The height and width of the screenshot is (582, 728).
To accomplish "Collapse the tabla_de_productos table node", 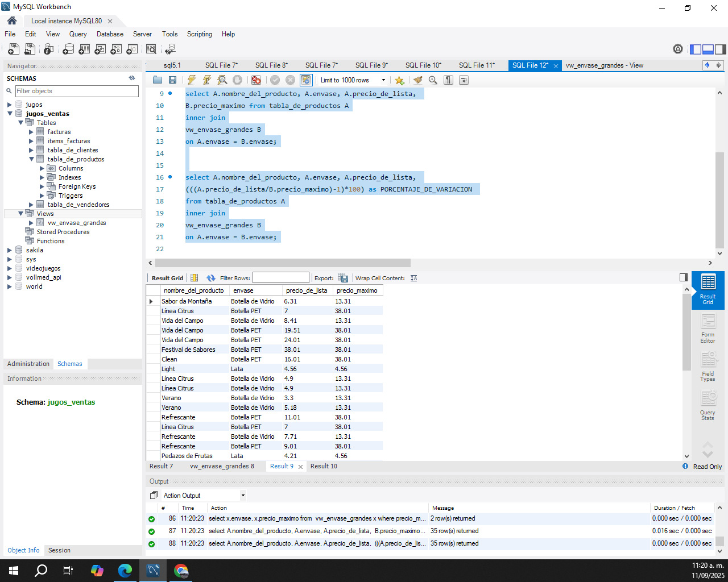I will [31, 159].
